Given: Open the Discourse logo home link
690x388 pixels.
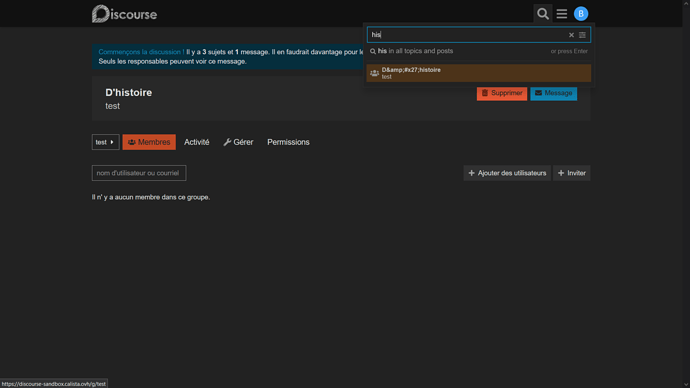Looking at the screenshot, I should [x=124, y=14].
